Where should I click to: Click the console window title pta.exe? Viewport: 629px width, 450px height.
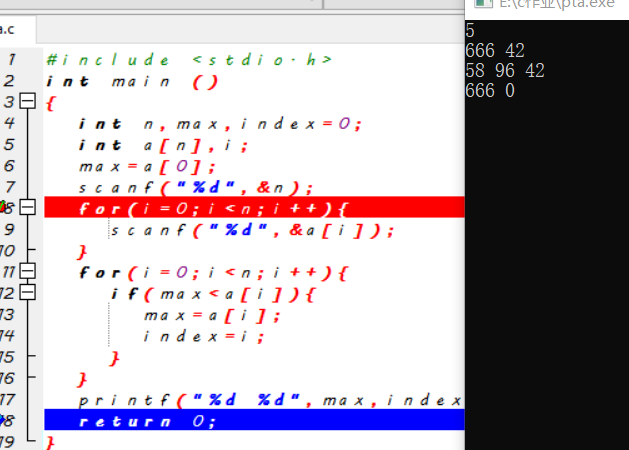pos(557,4)
